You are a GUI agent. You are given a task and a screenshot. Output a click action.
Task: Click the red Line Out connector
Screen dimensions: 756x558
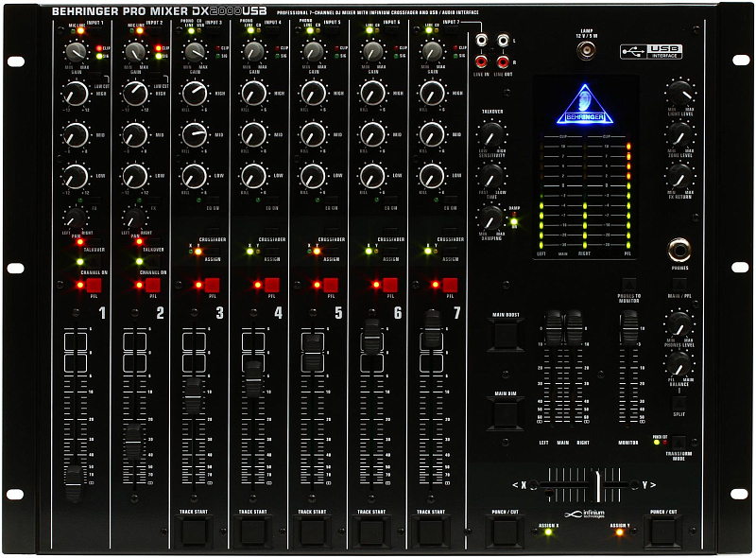point(503,61)
